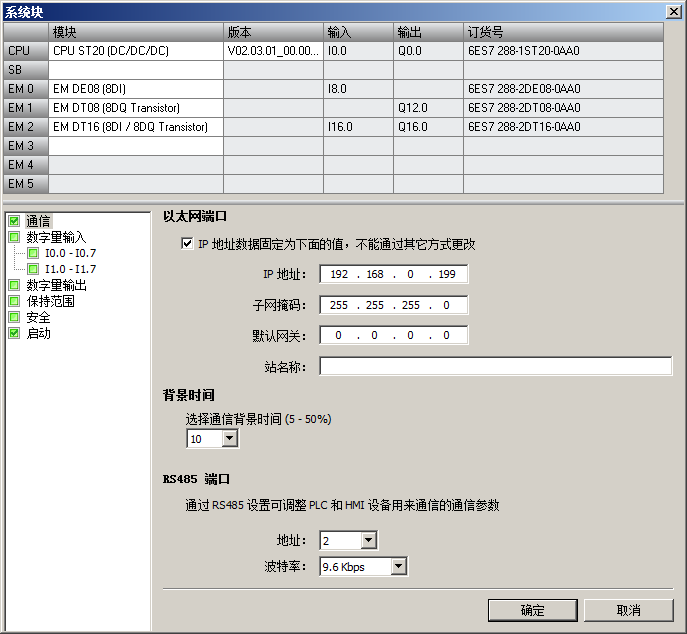Viewport: 687px width, 634px height.
Task: Select the SB row header
Action: [26, 70]
